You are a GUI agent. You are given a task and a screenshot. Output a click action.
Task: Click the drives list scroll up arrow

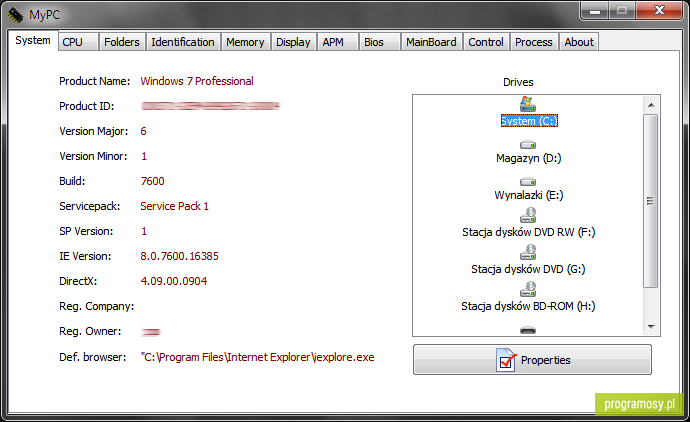[651, 105]
